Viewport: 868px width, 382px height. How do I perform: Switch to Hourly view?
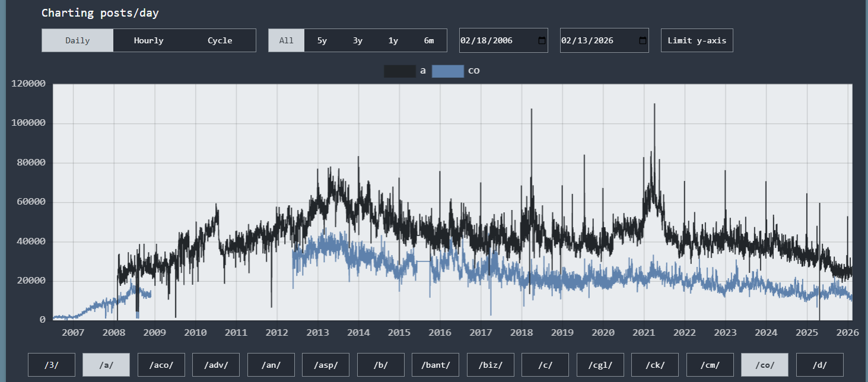pos(149,40)
